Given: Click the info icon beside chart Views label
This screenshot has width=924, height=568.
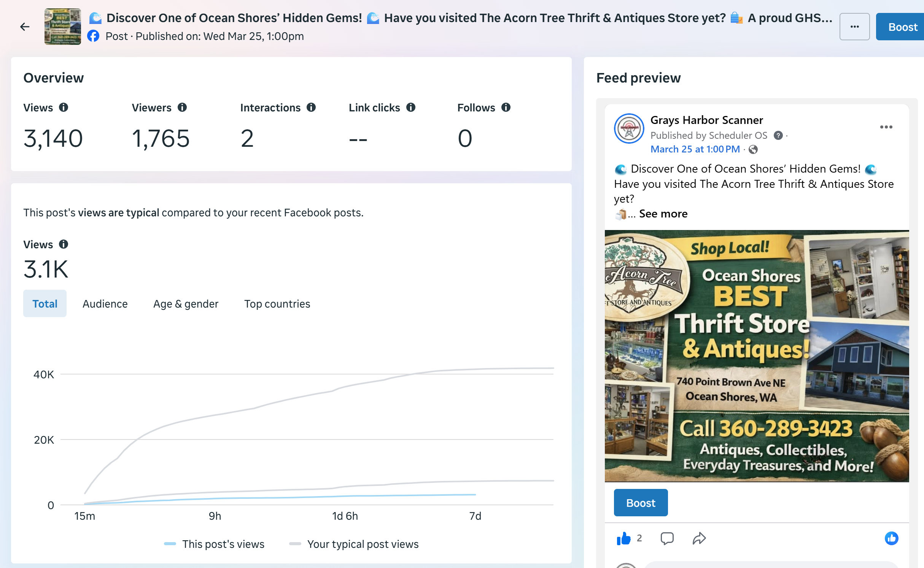Looking at the screenshot, I should click(x=64, y=244).
